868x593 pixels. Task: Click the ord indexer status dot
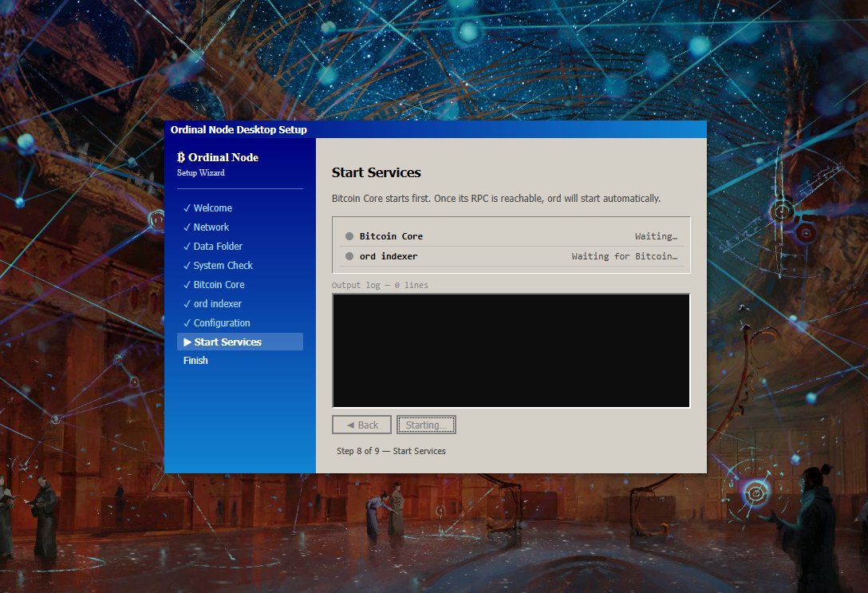click(x=349, y=256)
